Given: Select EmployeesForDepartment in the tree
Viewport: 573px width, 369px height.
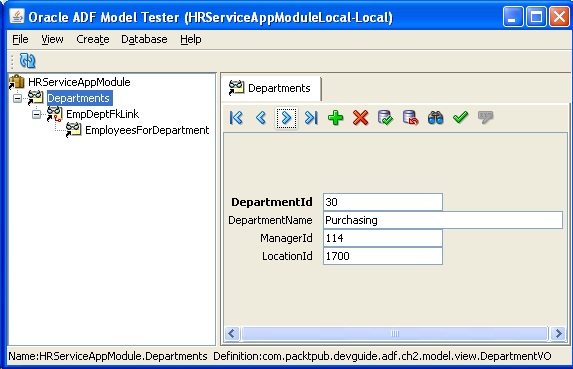Looking at the screenshot, I should click(147, 130).
